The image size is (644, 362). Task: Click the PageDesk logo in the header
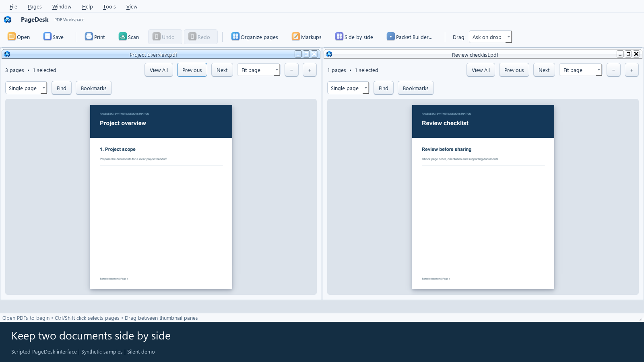[8, 19]
